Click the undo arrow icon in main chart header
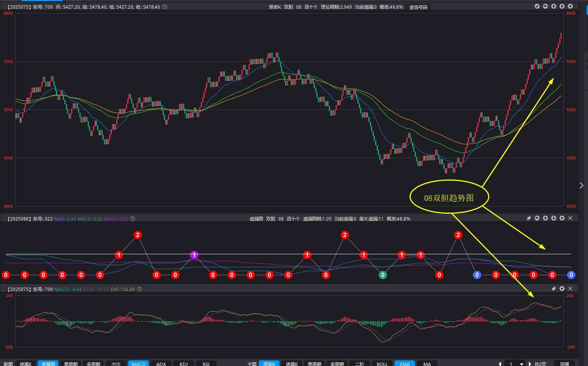The height and width of the screenshot is (366, 588). click(x=545, y=6)
